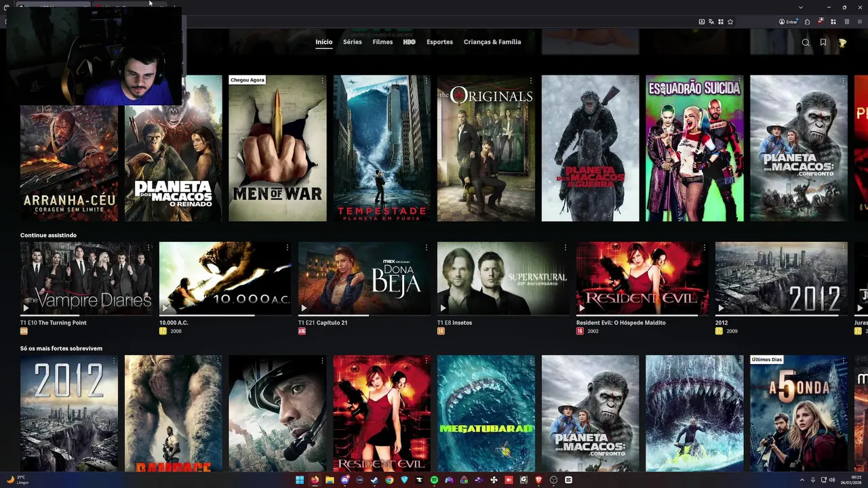Open A 5ª Onda poster
868x488 pixels.
[799, 413]
